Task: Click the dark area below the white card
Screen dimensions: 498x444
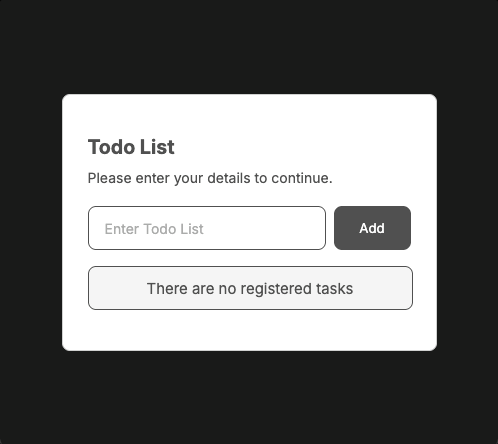Action: 249,397
